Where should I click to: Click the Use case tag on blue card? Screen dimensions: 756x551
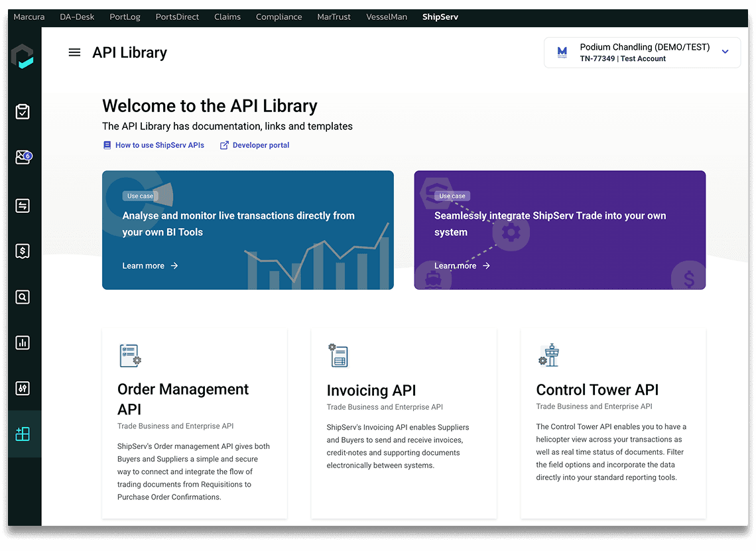pos(140,196)
